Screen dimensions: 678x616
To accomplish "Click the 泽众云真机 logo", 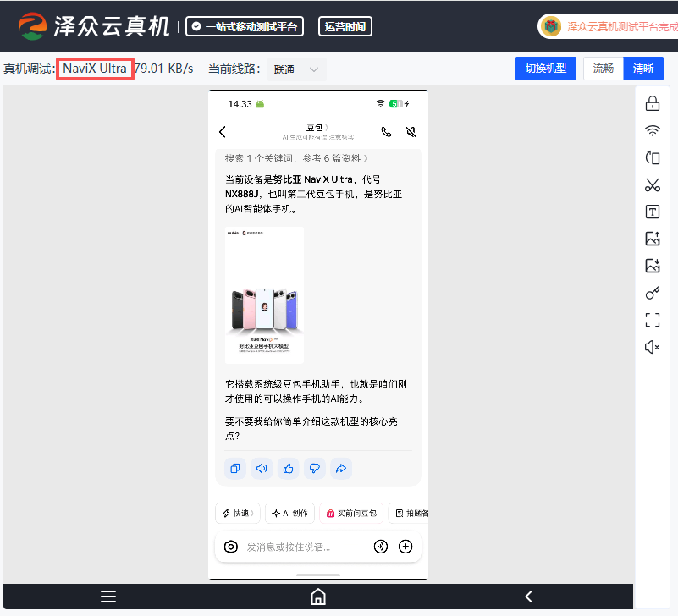I will (94, 26).
